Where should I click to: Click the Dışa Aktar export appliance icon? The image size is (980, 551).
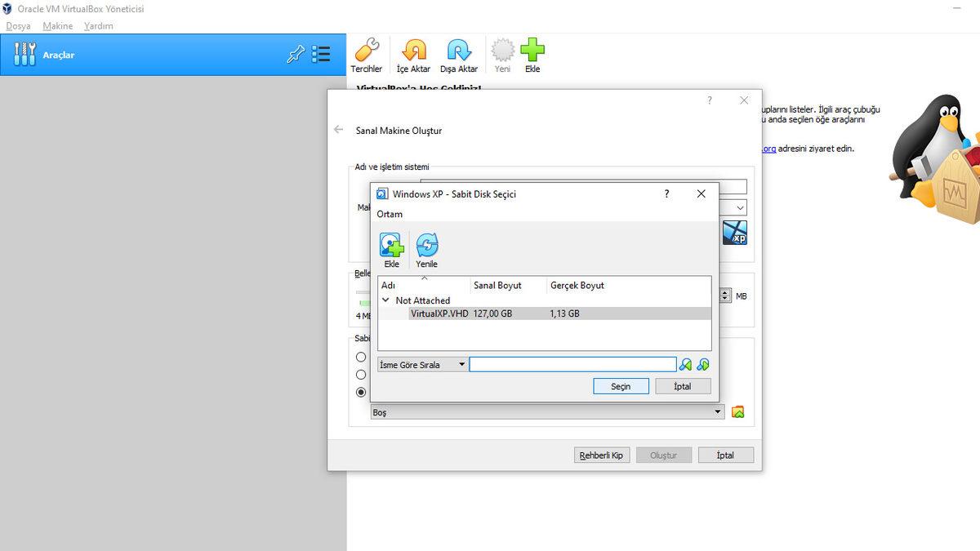[x=459, y=55]
